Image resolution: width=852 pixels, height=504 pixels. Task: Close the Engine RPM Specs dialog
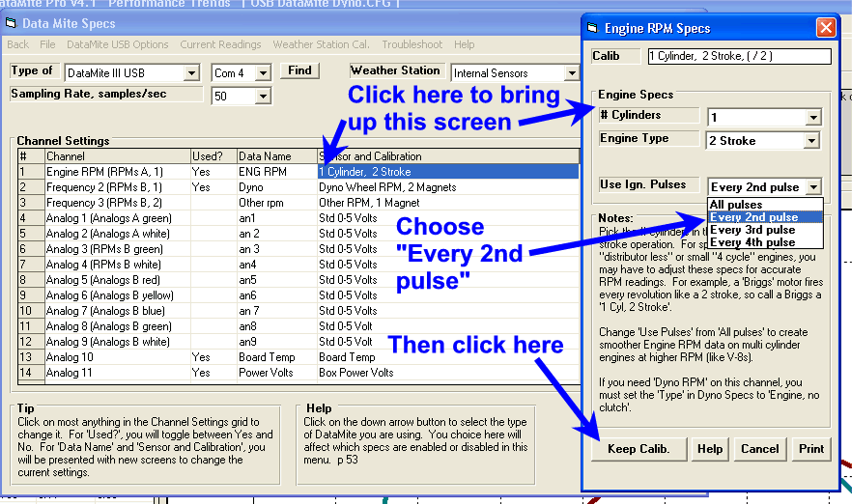(x=826, y=27)
